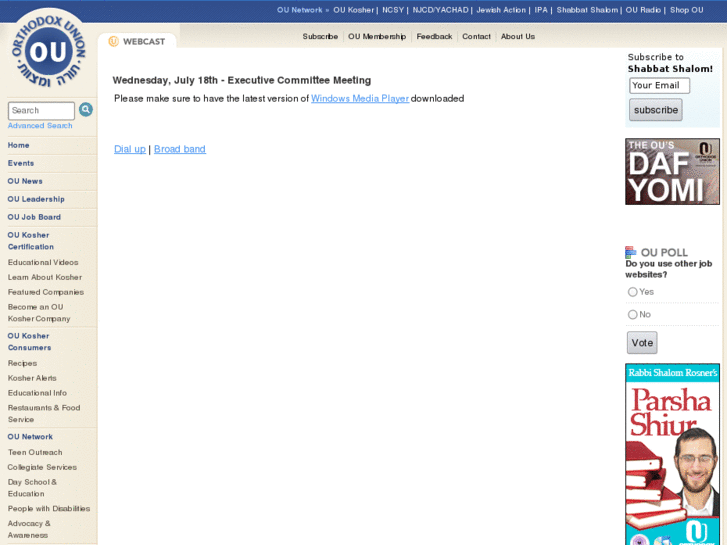Choose the Dial up webcast stream
This screenshot has width=727, height=545.
pyautogui.click(x=130, y=149)
